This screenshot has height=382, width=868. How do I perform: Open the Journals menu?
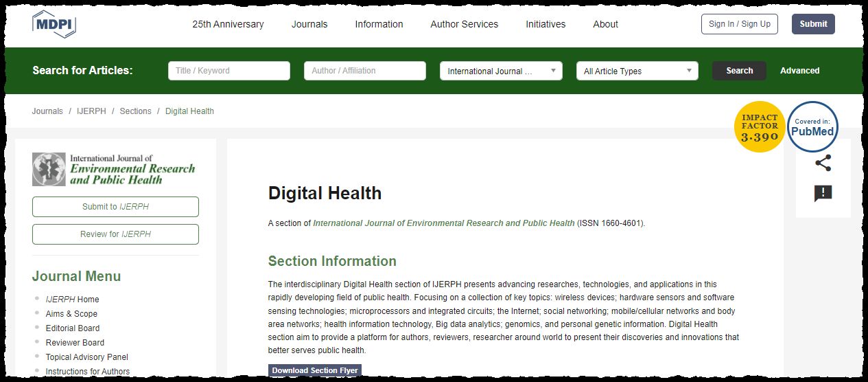click(309, 24)
